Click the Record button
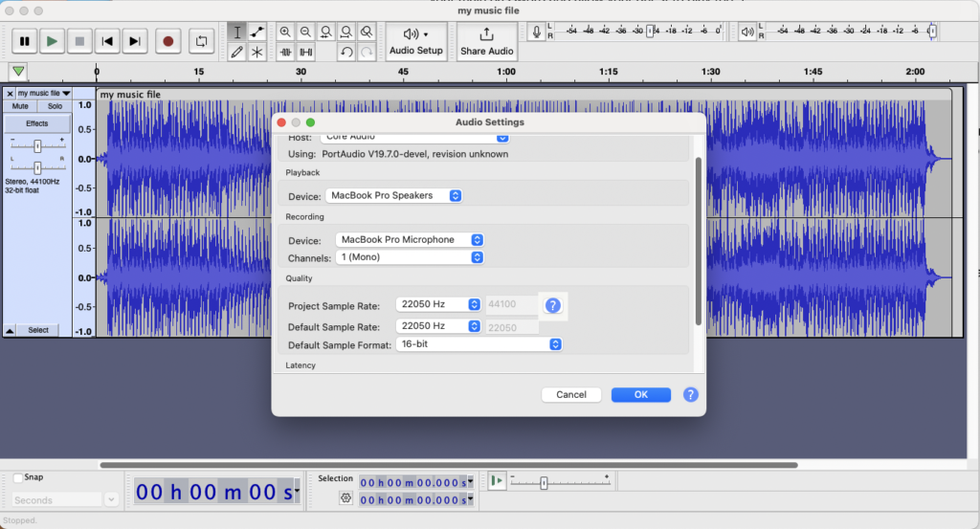The height and width of the screenshot is (529, 980). [168, 41]
